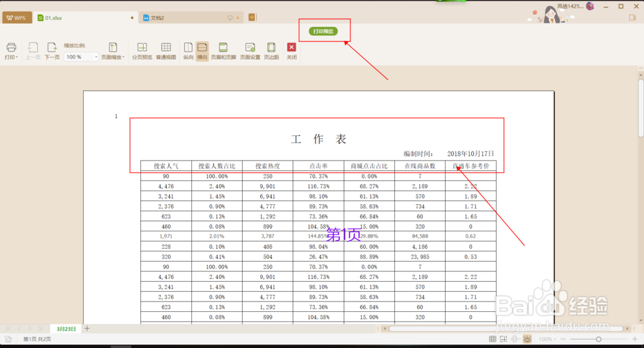Toggle eye protection mode icon

[527, 339]
